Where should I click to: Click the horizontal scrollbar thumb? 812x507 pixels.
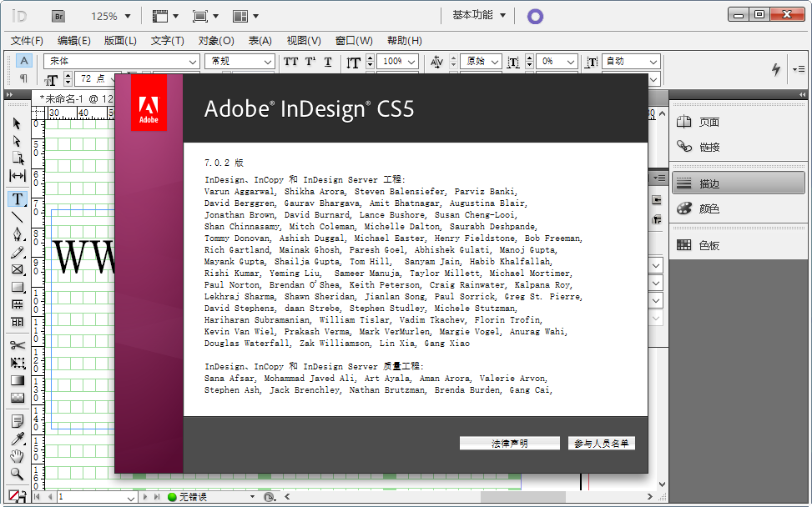[523, 497]
